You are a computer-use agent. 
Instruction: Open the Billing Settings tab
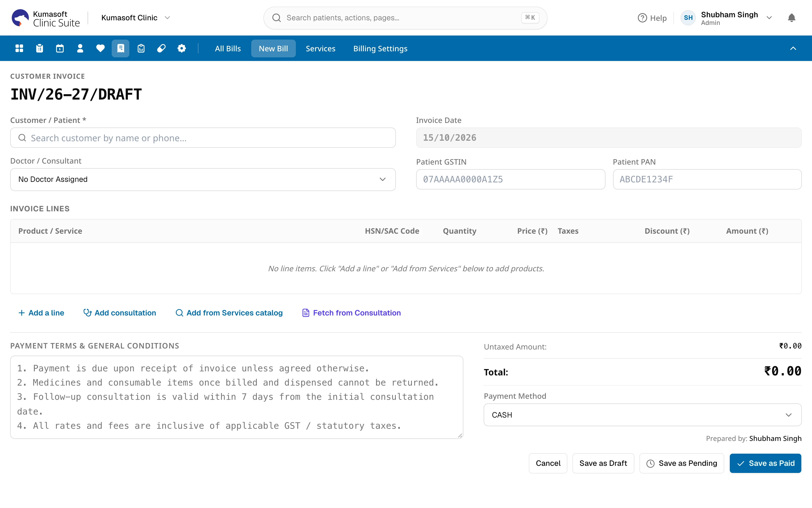380,49
